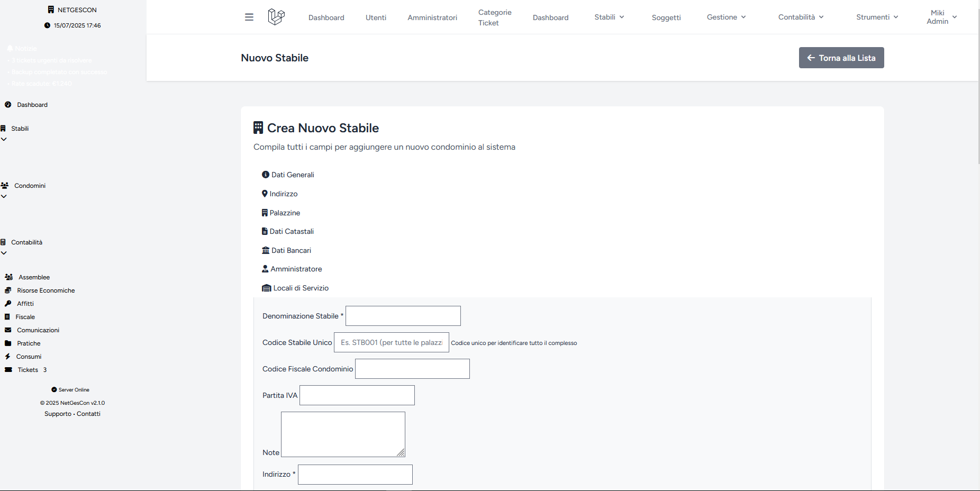Viewport: 980px width, 491px height.
Task: Click the Assemblee people icon in sidebar
Action: click(x=9, y=277)
